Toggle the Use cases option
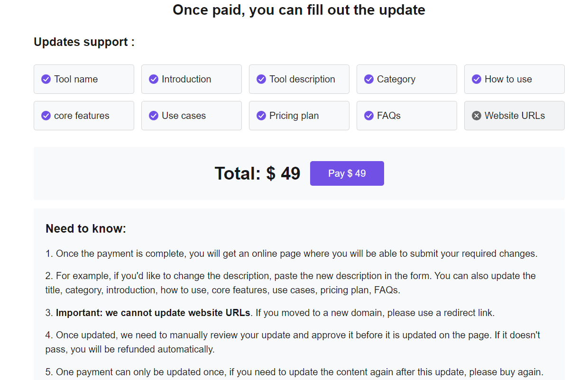Viewport: 588px width, 380px height. point(191,116)
